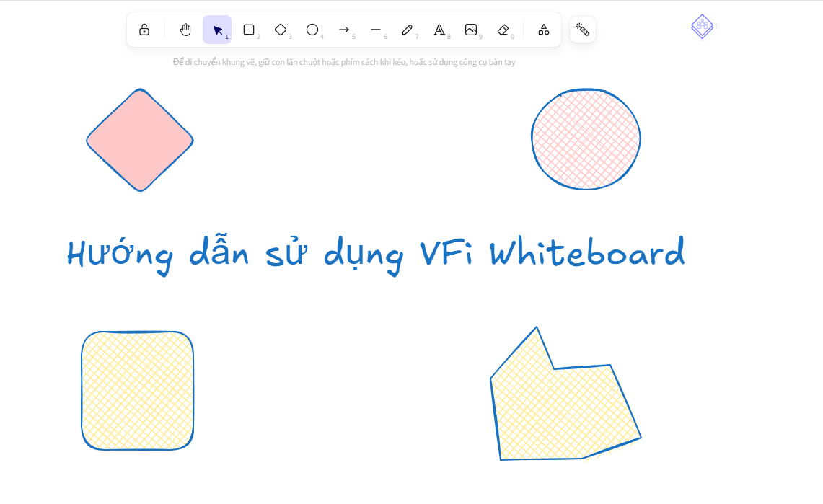Open the extra shapes tool

click(543, 30)
